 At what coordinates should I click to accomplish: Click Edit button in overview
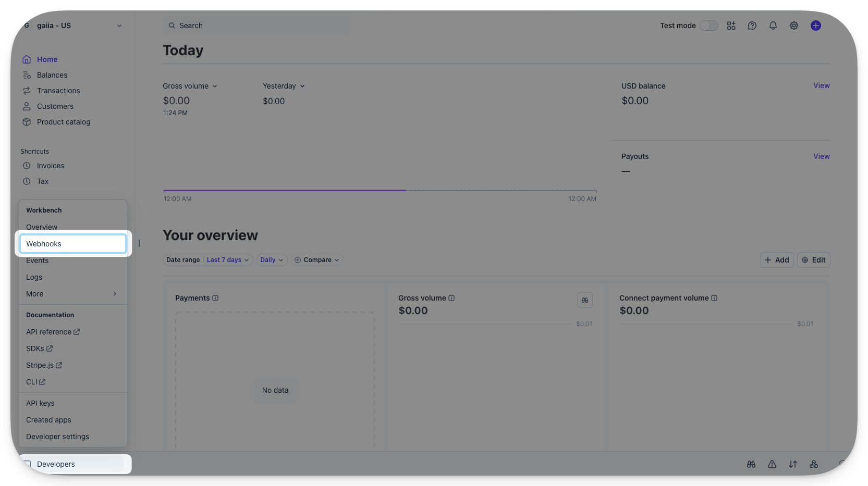click(814, 260)
